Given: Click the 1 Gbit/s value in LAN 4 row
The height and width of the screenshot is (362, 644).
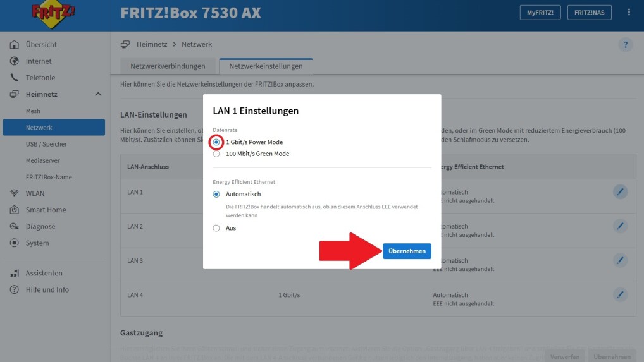Looking at the screenshot, I should coord(289,295).
